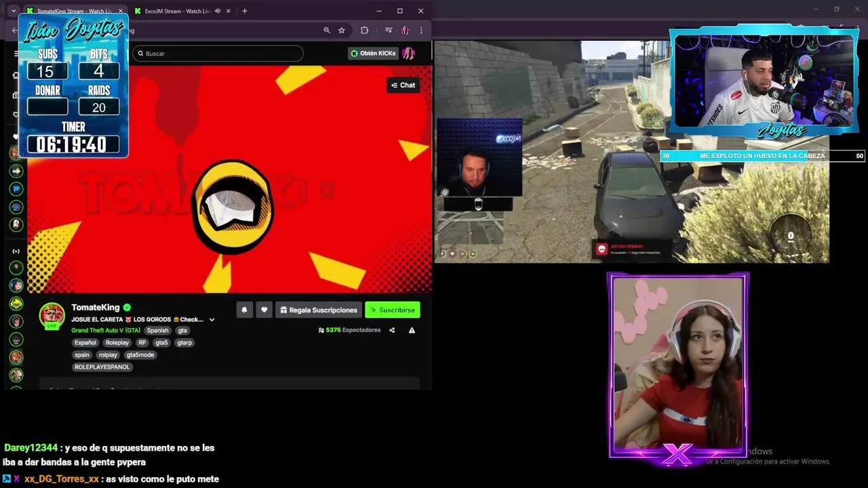
Task: Click the TomateKing channel name
Action: click(x=95, y=307)
